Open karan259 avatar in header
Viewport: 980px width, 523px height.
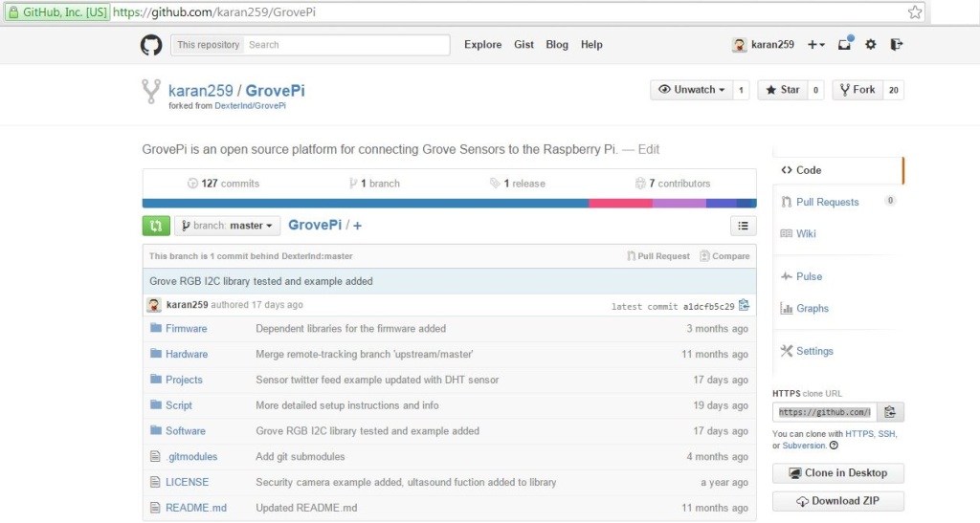pos(740,44)
